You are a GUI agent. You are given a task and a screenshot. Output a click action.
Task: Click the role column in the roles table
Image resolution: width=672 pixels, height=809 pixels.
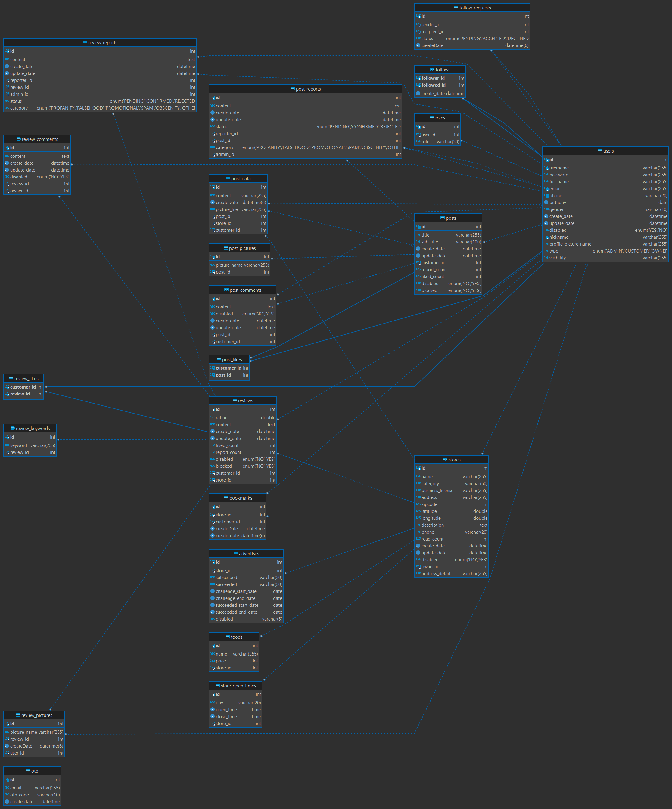[425, 141]
